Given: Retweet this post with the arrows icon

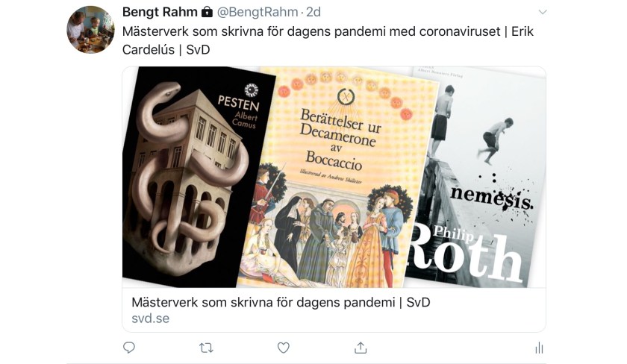Looking at the screenshot, I should point(206,348).
